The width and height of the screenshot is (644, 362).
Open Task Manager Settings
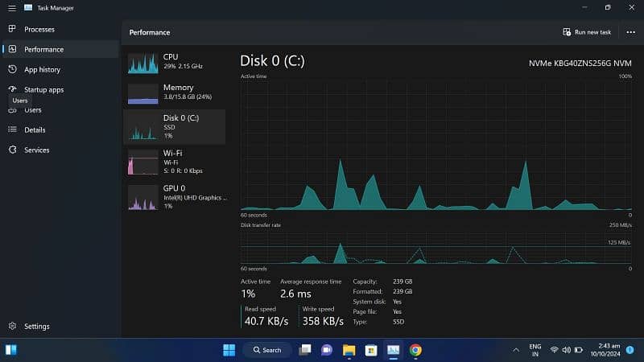pyautogui.click(x=36, y=327)
